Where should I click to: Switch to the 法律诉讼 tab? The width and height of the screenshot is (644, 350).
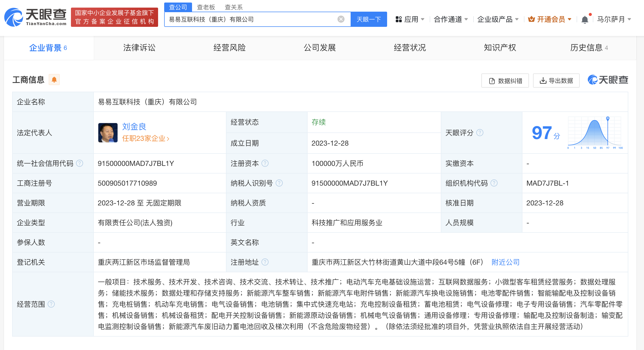coord(139,48)
